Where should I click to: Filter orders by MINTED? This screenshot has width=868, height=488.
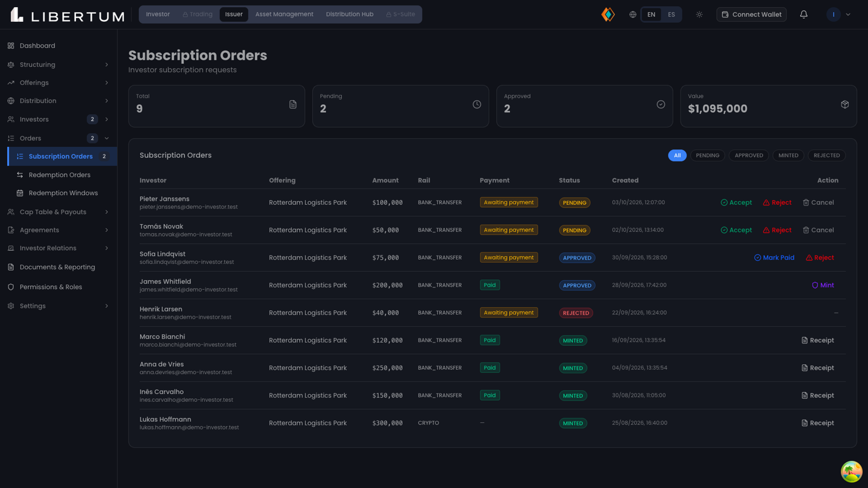pos(788,155)
